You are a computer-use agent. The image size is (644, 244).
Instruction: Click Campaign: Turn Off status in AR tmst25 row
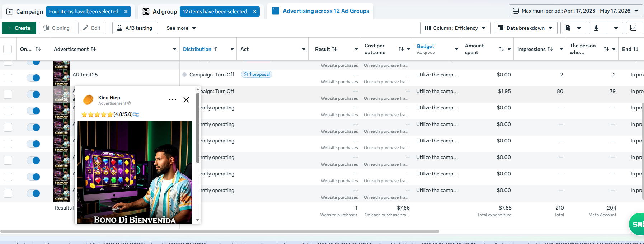pos(212,75)
